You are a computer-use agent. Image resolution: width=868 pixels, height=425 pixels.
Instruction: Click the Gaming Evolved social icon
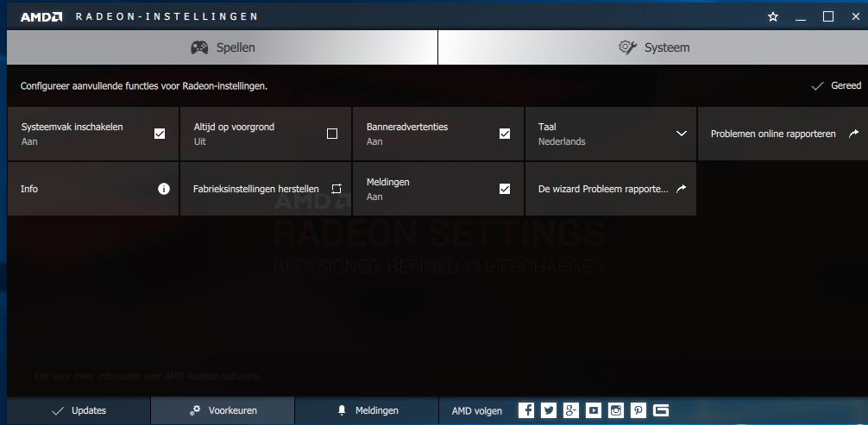pos(661,410)
